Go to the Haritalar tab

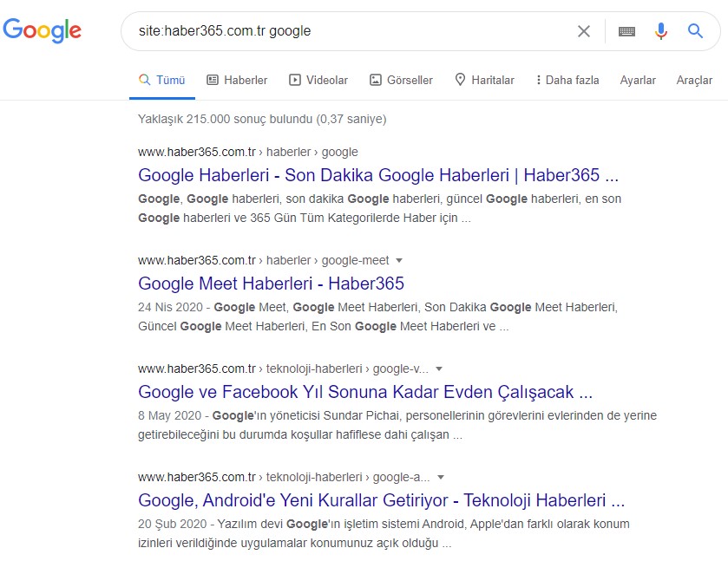pos(484,80)
